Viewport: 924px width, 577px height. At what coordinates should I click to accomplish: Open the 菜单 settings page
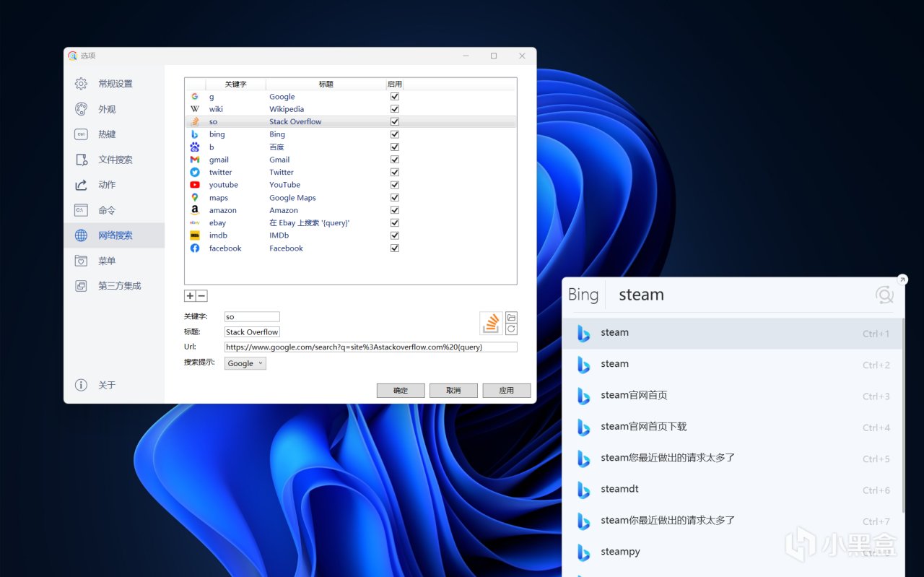pos(114,261)
